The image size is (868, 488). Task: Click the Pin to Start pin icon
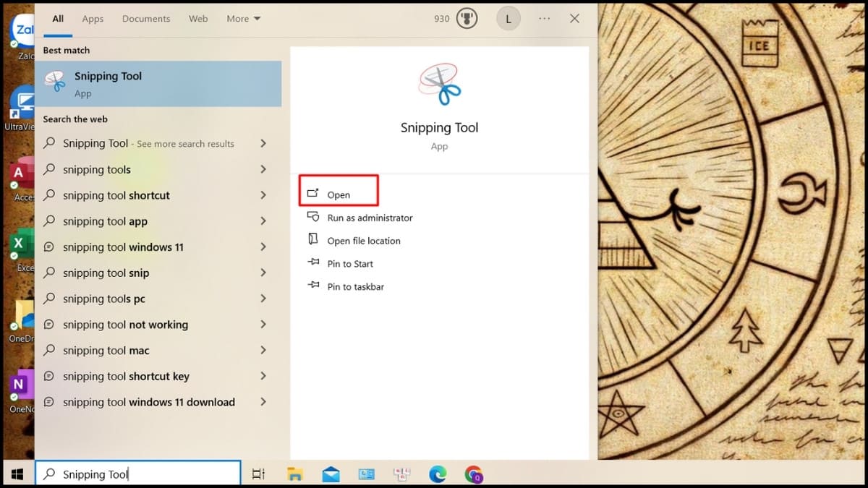(313, 263)
